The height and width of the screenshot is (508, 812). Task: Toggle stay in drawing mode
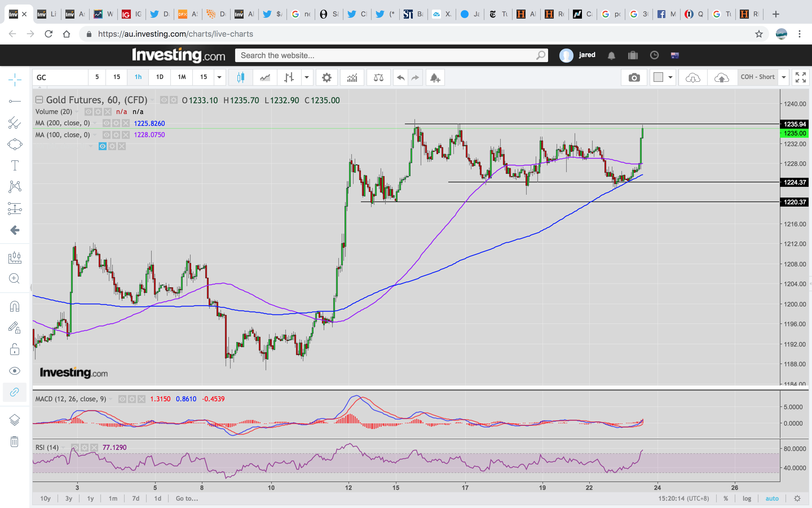[x=15, y=327]
